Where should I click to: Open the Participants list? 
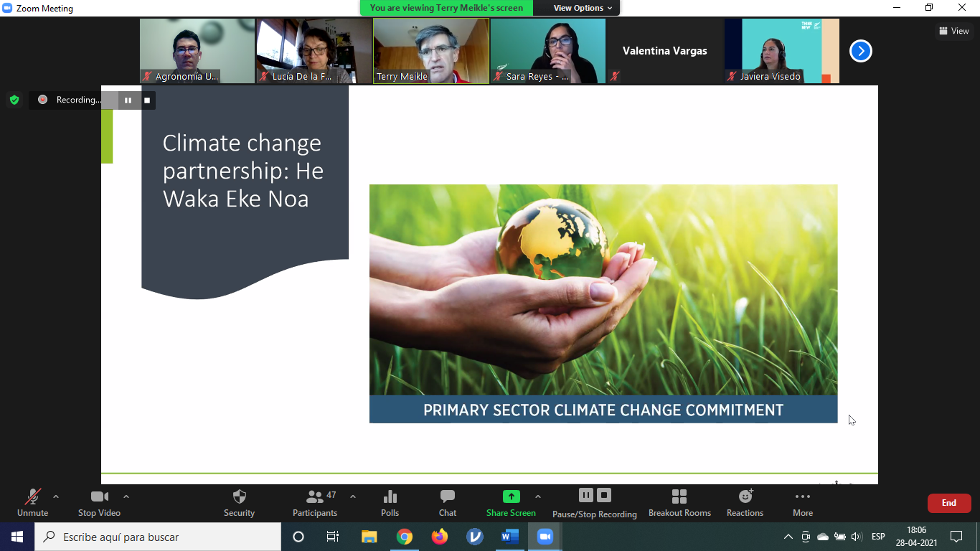coord(315,503)
